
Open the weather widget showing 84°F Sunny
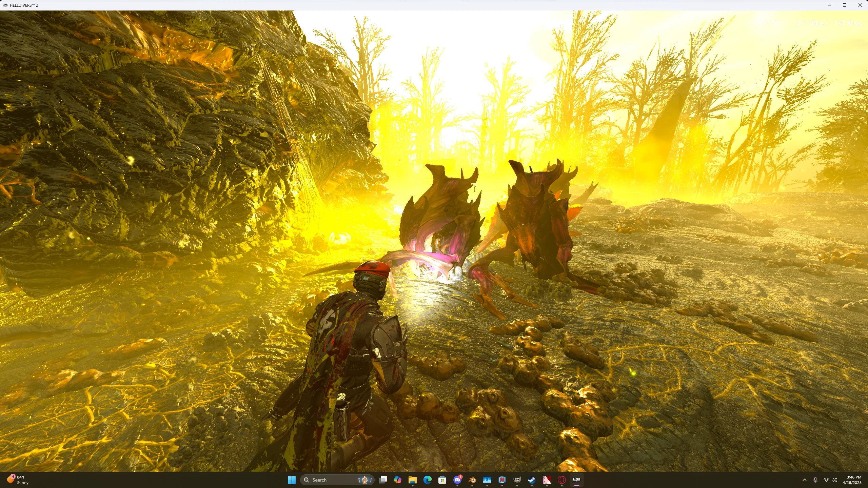(x=18, y=480)
